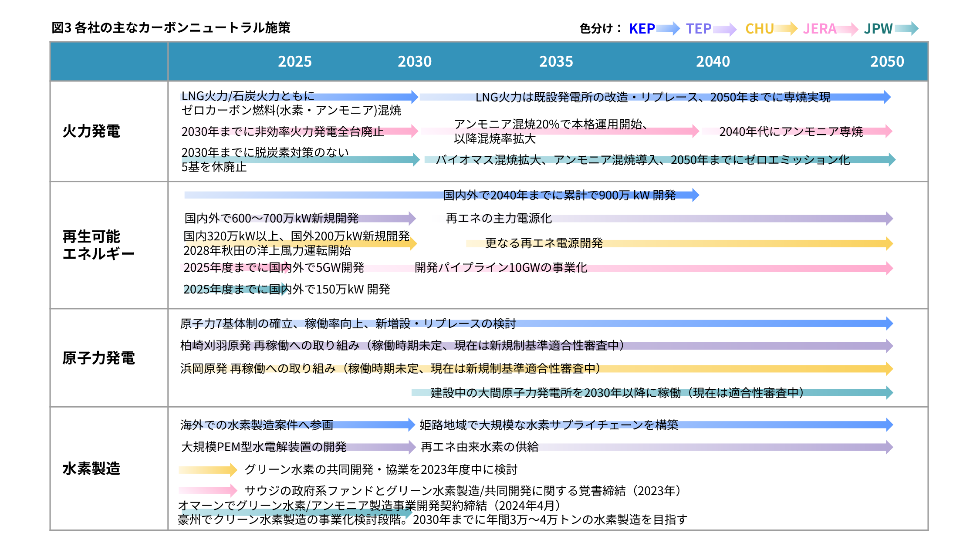
Task: Click yellow arrow before グリーン水素の共同開発
Action: 208,470
